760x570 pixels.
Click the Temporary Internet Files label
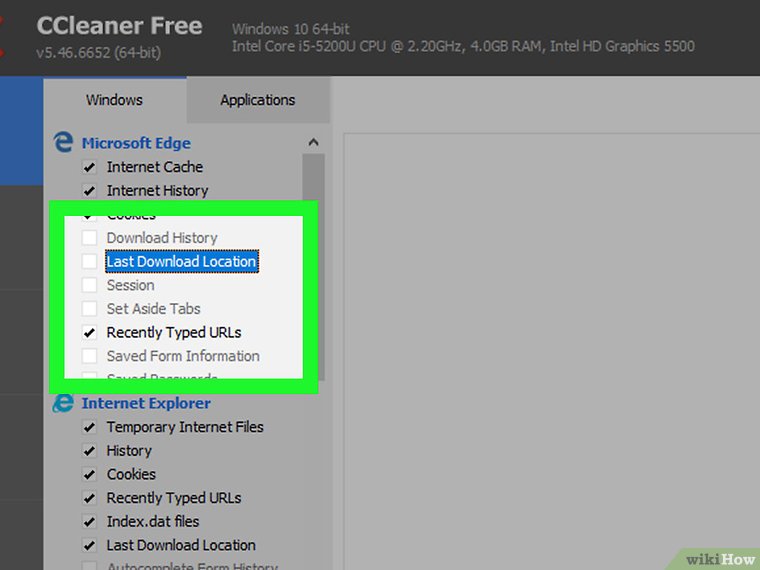coord(185,427)
